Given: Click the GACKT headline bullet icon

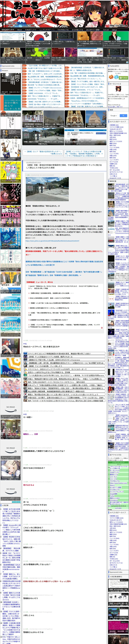Looking at the screenshot, I should click(x=29, y=286).
